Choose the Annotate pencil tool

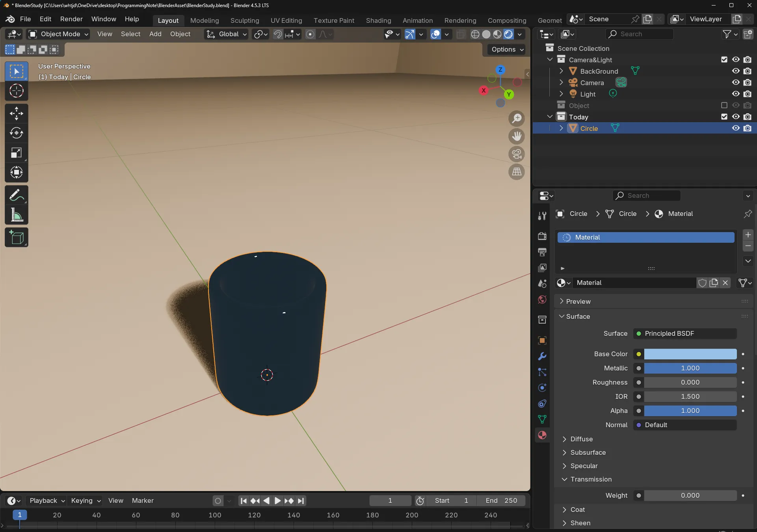[16, 195]
